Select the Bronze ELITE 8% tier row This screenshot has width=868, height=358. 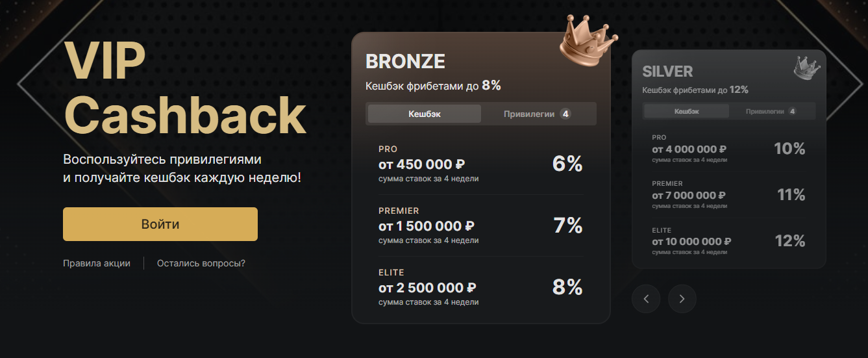[481, 287]
